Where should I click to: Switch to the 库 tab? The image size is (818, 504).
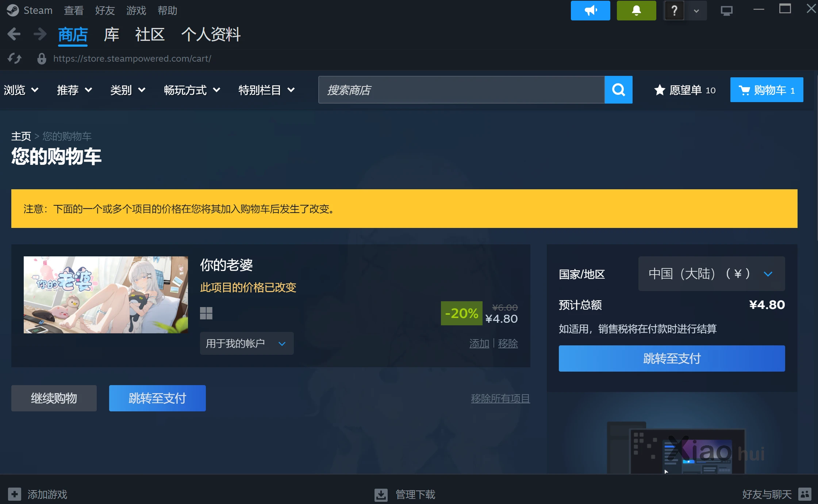pyautogui.click(x=111, y=35)
